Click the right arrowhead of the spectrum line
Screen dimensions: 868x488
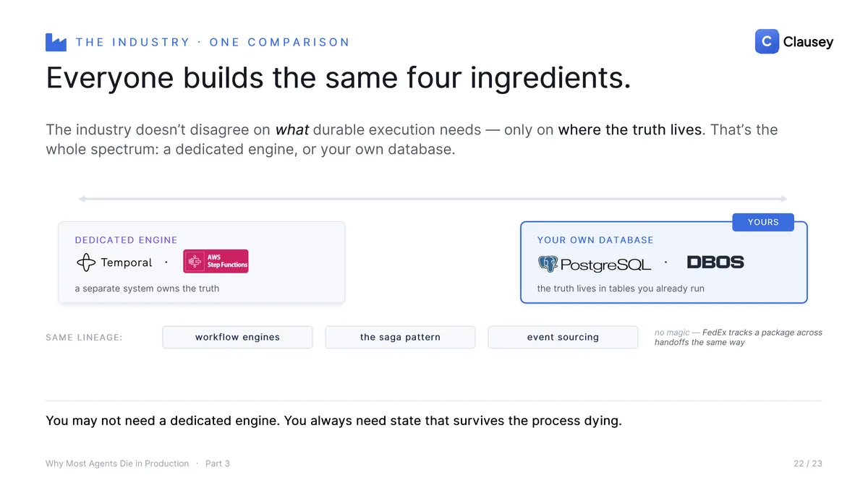784,198
